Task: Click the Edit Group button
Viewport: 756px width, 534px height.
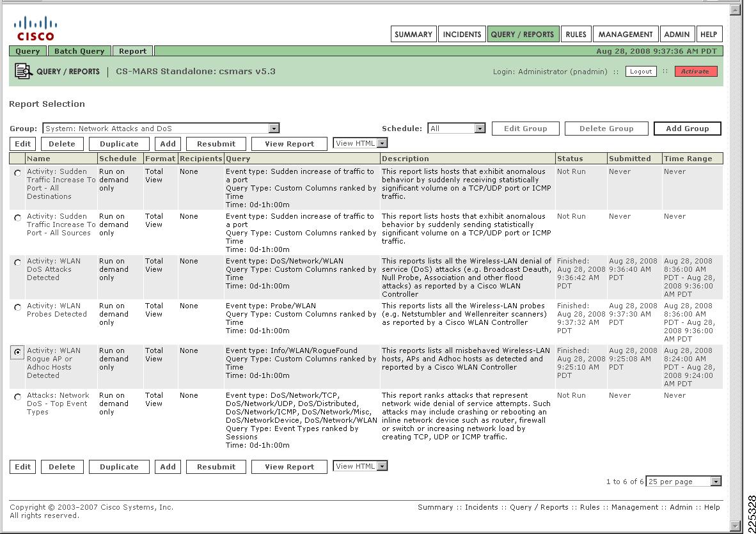Action: point(526,129)
